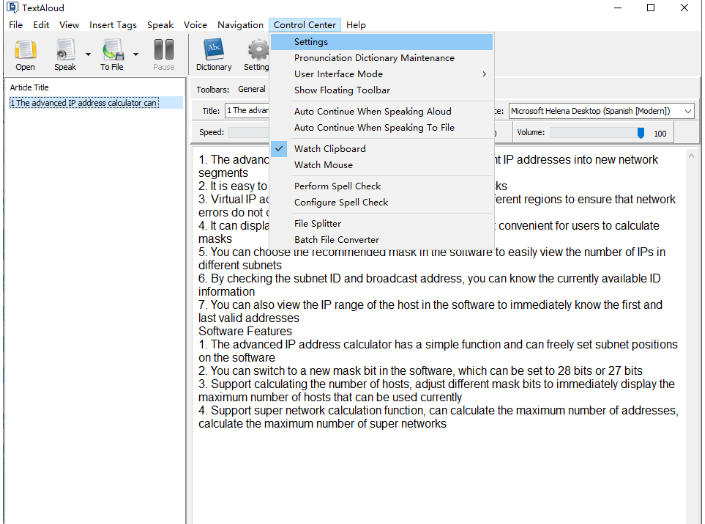The image size is (705, 524).
Task: Open the Insert Tags menu
Action: (x=113, y=25)
